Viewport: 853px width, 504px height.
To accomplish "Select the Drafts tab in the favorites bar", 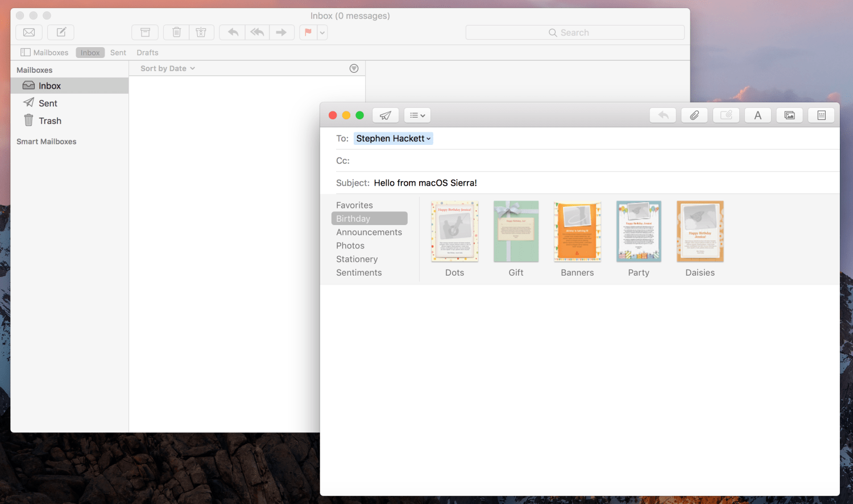I will point(147,52).
